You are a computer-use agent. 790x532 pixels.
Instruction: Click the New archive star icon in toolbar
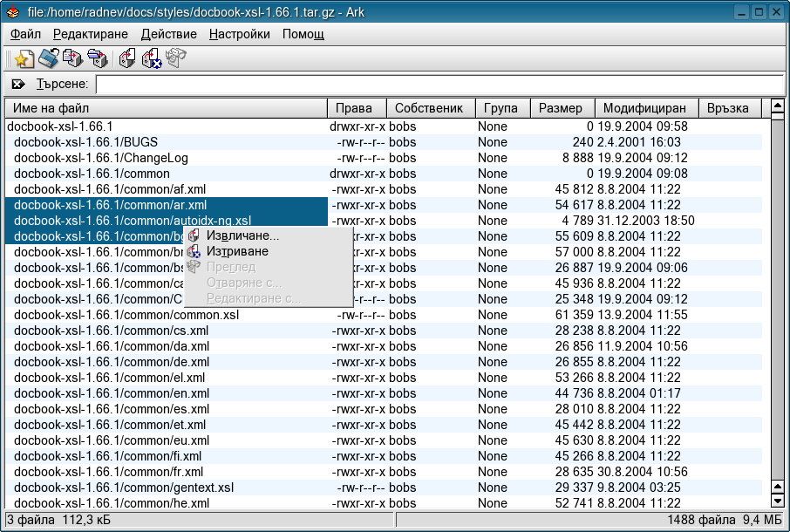click(x=24, y=59)
